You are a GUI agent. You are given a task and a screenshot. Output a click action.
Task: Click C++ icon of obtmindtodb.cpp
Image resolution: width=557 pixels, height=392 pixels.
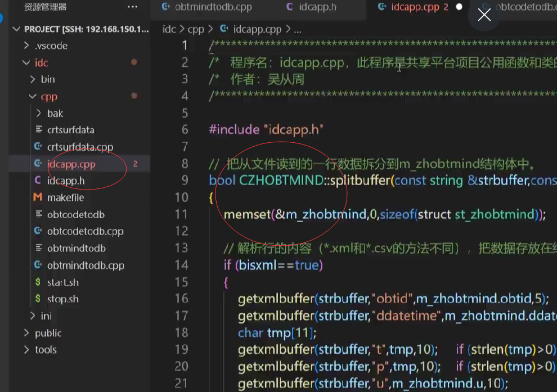[38, 264]
